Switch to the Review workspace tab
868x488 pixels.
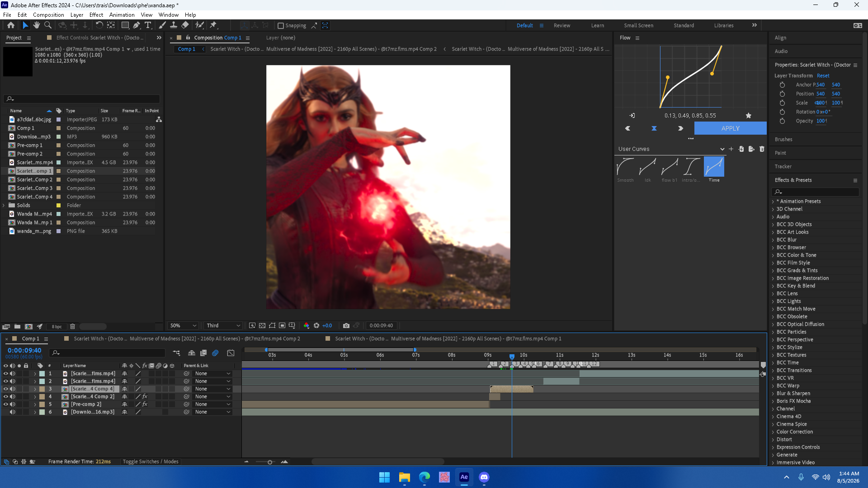[562, 26]
